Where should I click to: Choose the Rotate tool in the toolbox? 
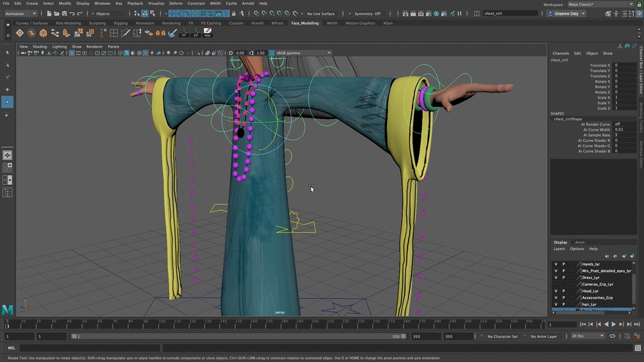pyautogui.click(x=7, y=102)
